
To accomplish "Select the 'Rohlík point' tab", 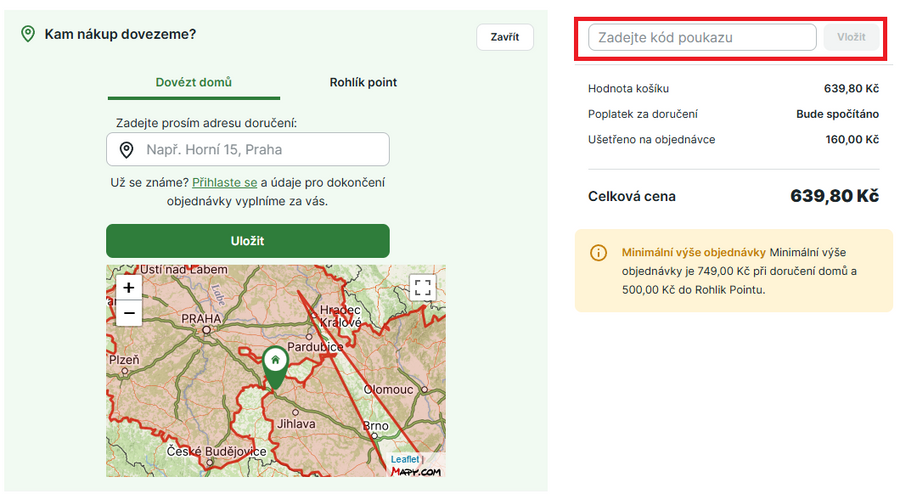I will tap(363, 82).
